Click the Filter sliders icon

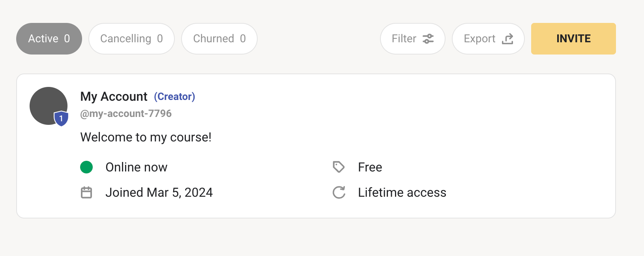pos(428,39)
